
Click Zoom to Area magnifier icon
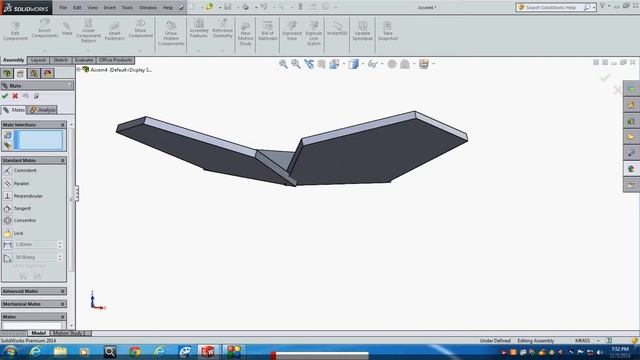click(x=296, y=64)
